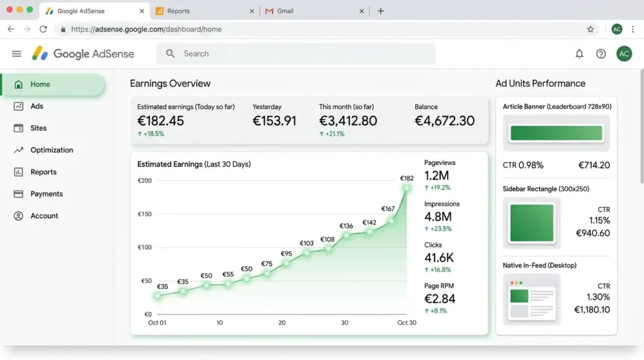The image size is (644, 360).
Task: Click the Home sidebar icon
Action: pyautogui.click(x=18, y=84)
